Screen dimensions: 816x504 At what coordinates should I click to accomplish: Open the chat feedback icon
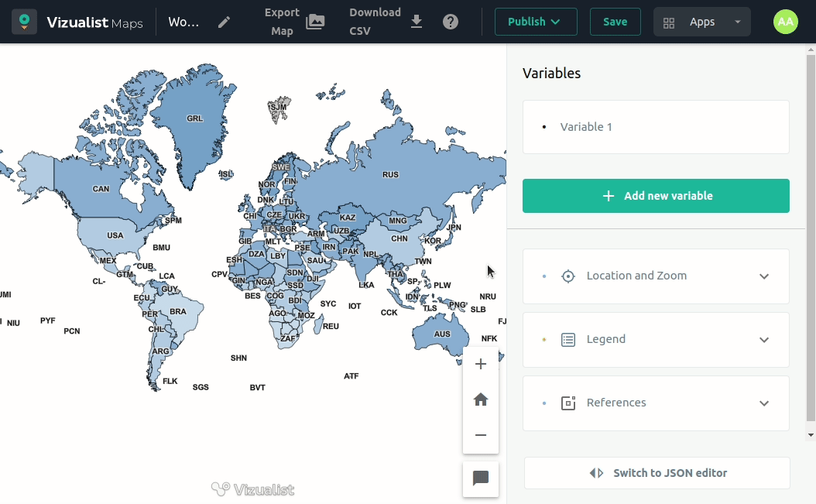click(x=481, y=478)
